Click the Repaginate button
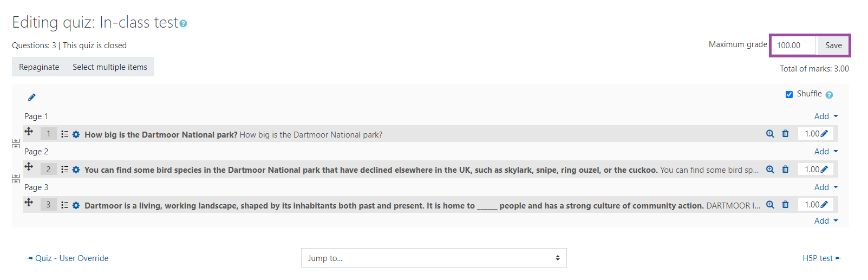Screen dimensions: 868x280 tap(39, 67)
